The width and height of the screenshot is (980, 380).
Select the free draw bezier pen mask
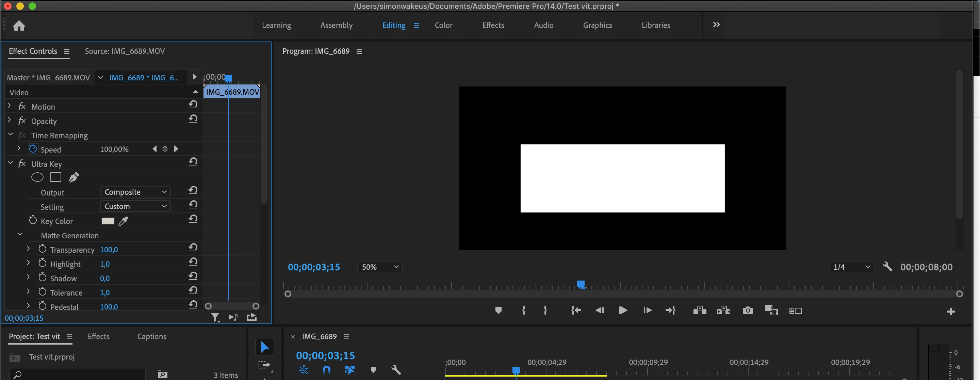point(74,177)
